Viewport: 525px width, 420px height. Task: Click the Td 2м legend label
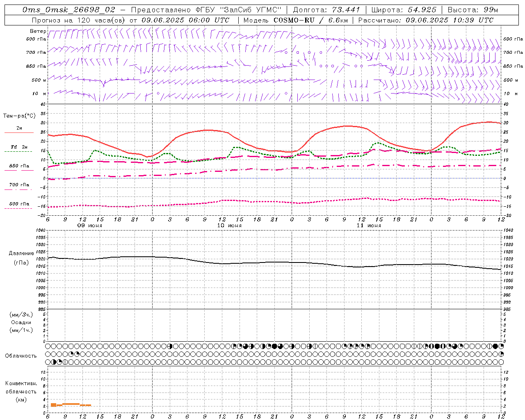tap(19, 147)
